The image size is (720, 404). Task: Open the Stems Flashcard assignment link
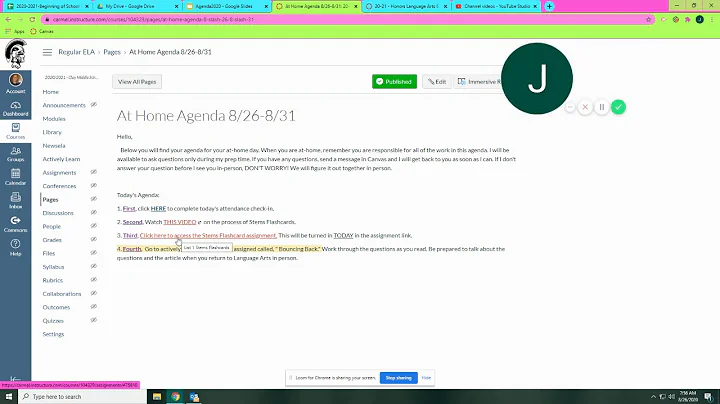click(x=208, y=236)
